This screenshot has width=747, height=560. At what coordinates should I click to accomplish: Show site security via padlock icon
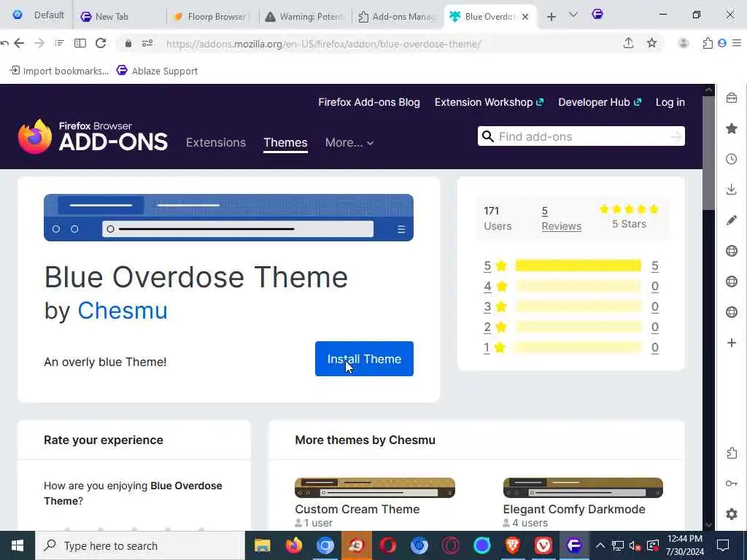tap(128, 44)
